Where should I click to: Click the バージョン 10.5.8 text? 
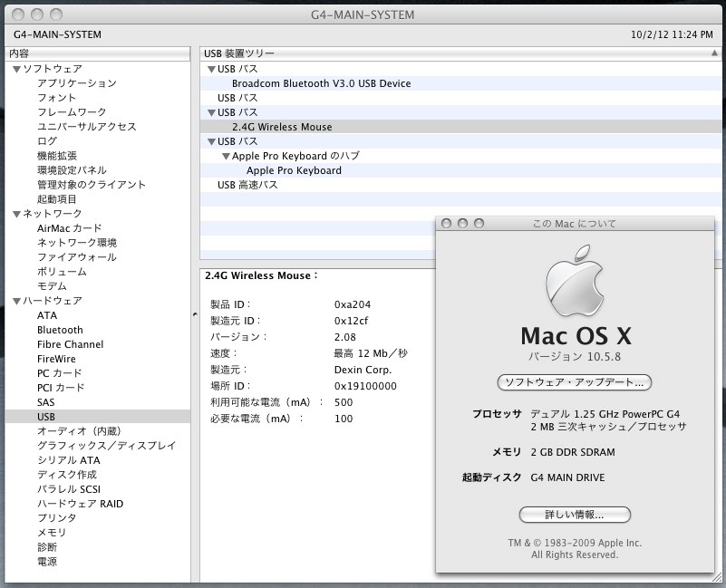574,356
